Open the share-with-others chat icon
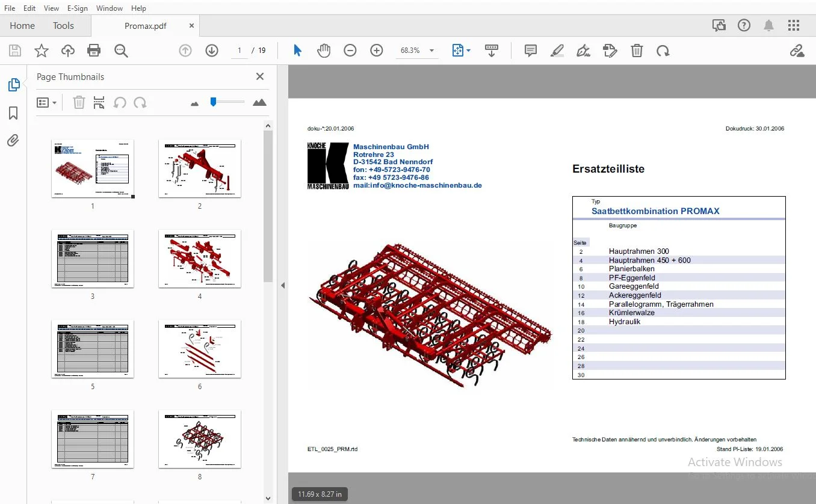Screen dimensions: 816x504 click(719, 25)
